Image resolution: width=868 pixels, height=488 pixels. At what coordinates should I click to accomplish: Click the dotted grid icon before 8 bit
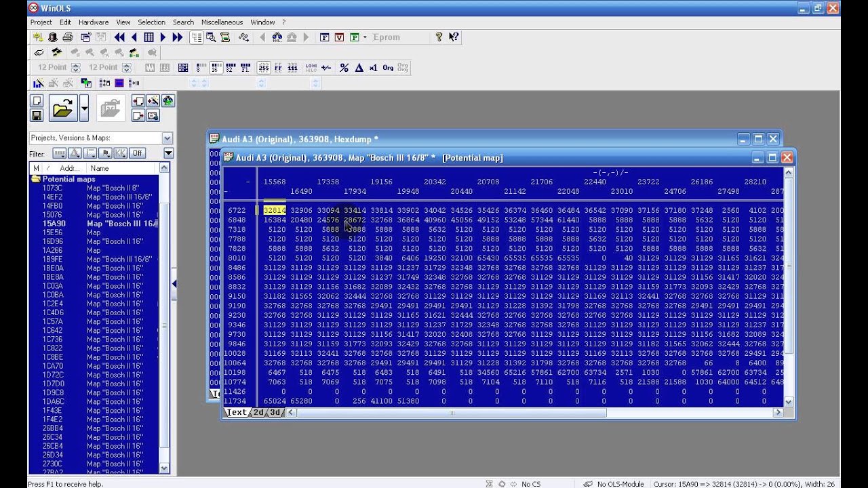tap(183, 68)
